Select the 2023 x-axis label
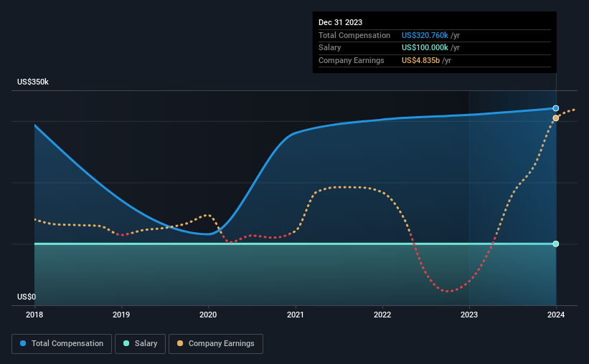This screenshot has width=589, height=364. [469, 315]
